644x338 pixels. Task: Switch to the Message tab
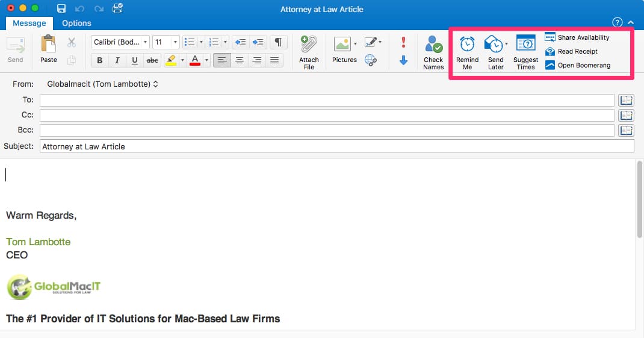pos(29,23)
